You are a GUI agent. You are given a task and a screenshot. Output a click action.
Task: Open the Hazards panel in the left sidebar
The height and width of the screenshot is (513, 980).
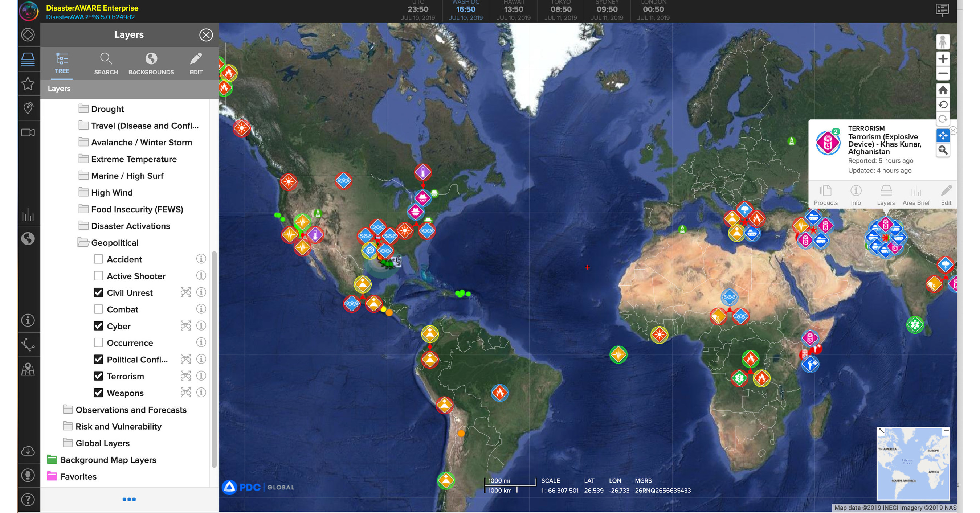coord(29,34)
